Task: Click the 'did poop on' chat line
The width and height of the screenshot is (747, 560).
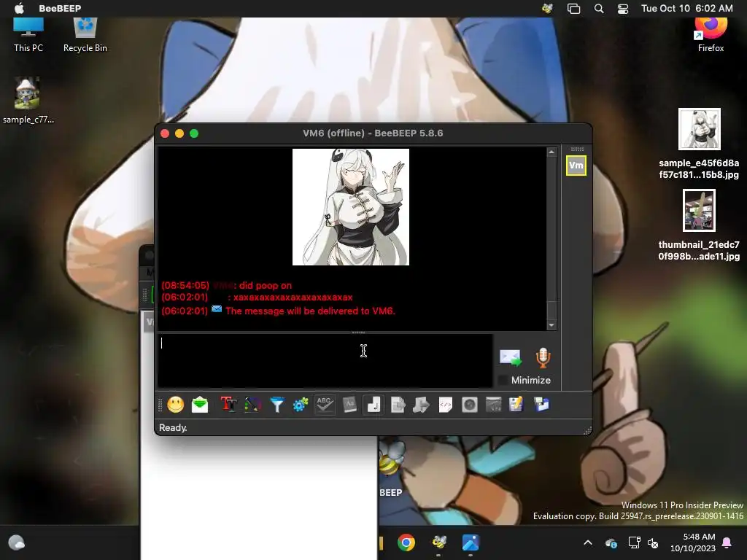Action: [266, 286]
